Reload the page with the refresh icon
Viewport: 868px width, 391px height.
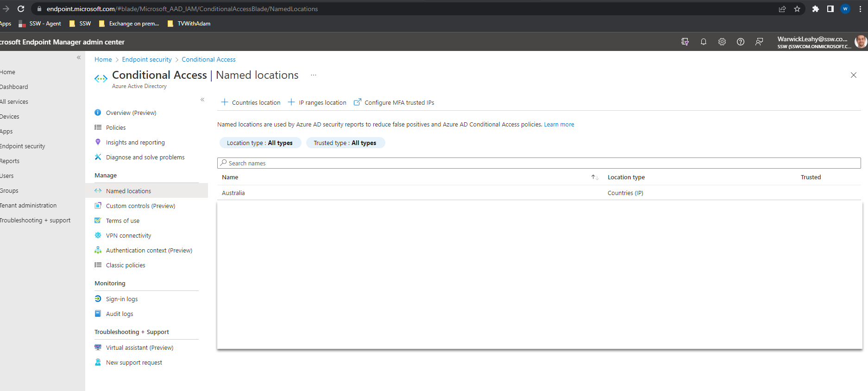21,9
